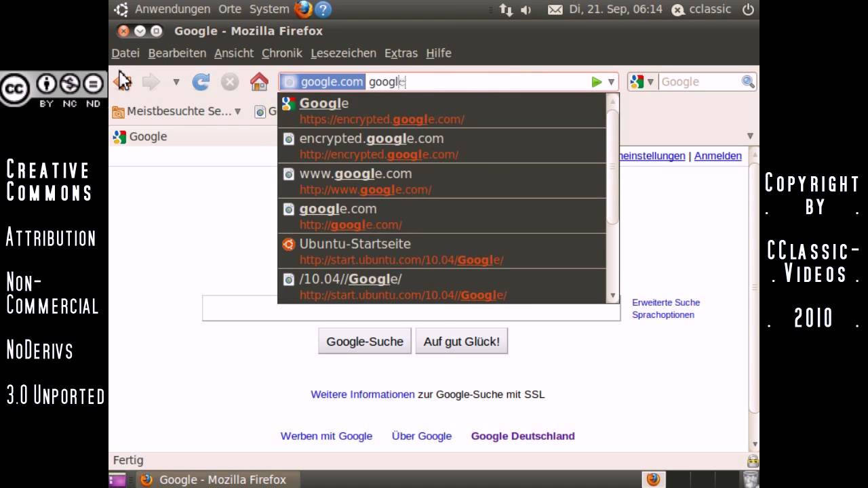The image size is (868, 488).
Task: Focus the Google page search box
Action: (411, 308)
